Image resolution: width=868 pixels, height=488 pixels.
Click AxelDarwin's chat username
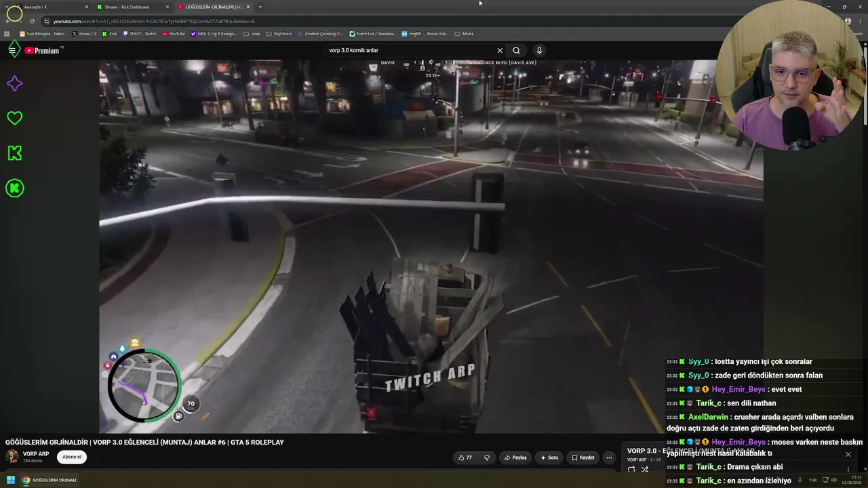point(708,417)
